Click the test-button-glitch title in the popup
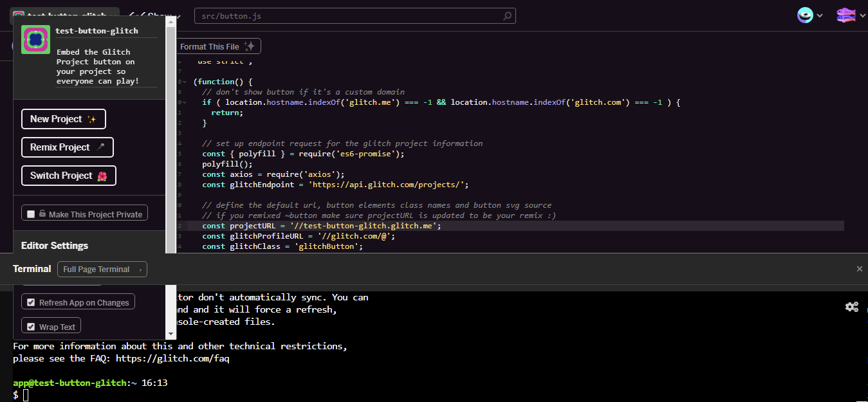This screenshot has height=402, width=868. 97,30
